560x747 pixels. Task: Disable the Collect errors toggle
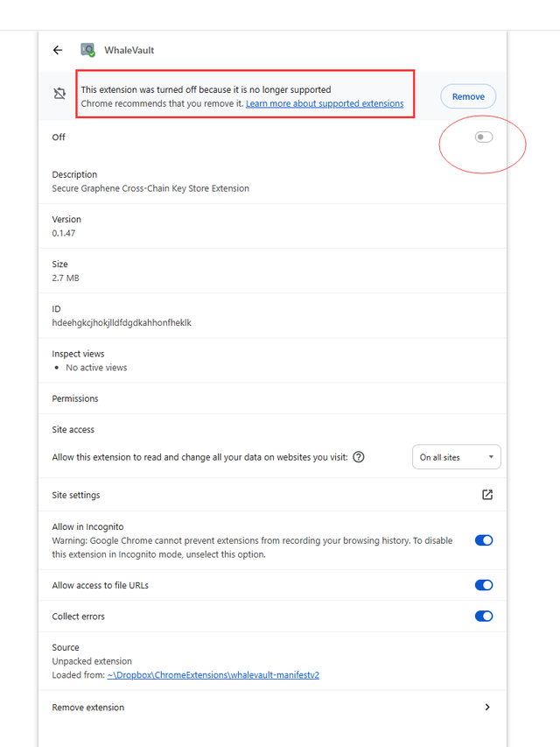click(x=484, y=616)
